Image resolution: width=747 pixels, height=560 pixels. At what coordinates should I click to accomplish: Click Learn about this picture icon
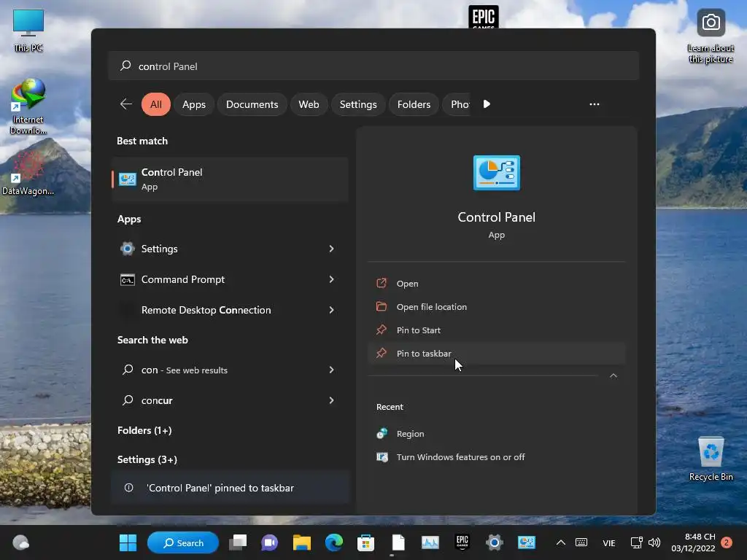[x=711, y=36]
